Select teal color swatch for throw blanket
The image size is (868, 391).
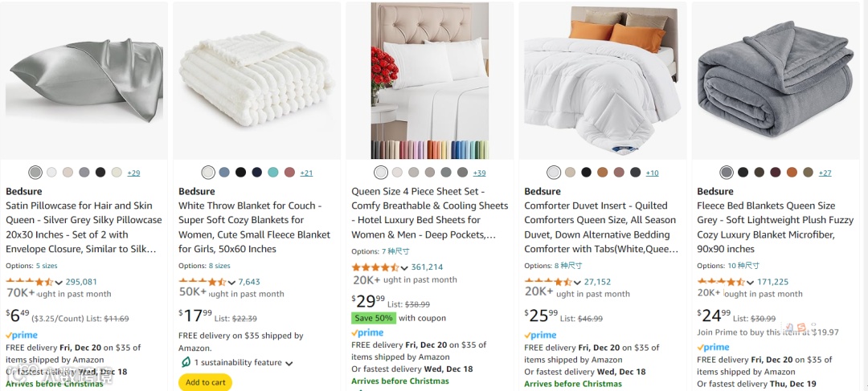273,172
